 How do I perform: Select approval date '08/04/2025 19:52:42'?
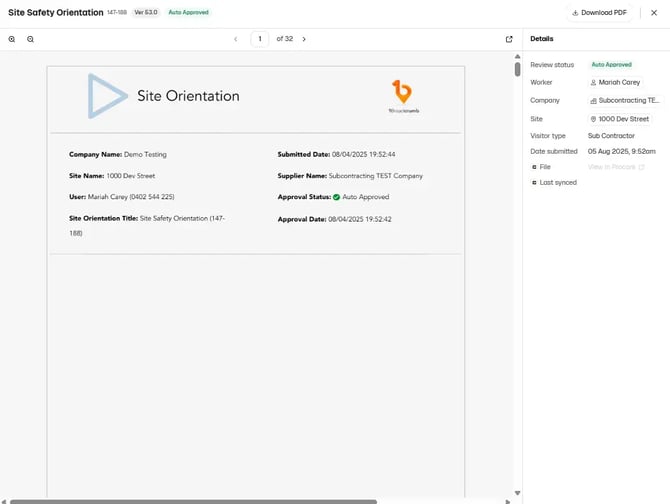point(360,219)
